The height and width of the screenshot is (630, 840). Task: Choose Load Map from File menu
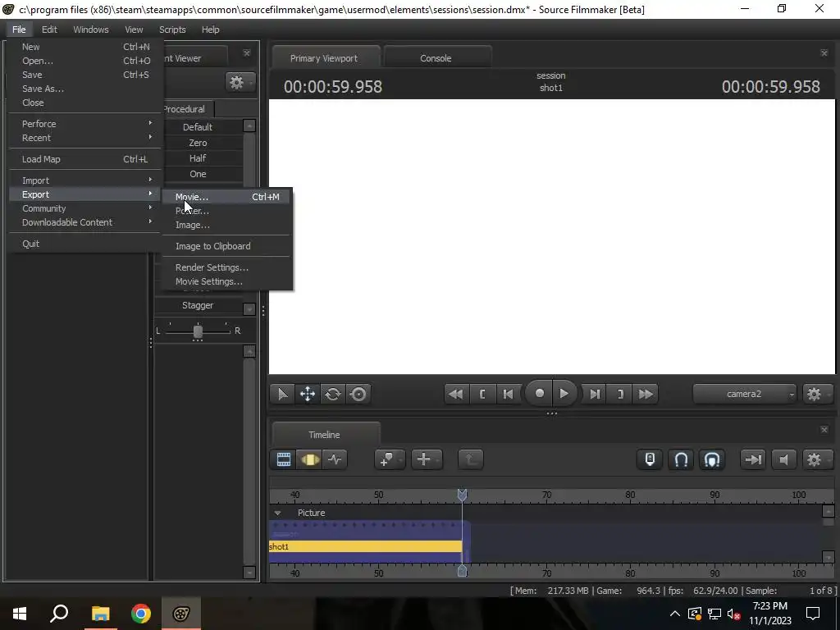point(85,159)
